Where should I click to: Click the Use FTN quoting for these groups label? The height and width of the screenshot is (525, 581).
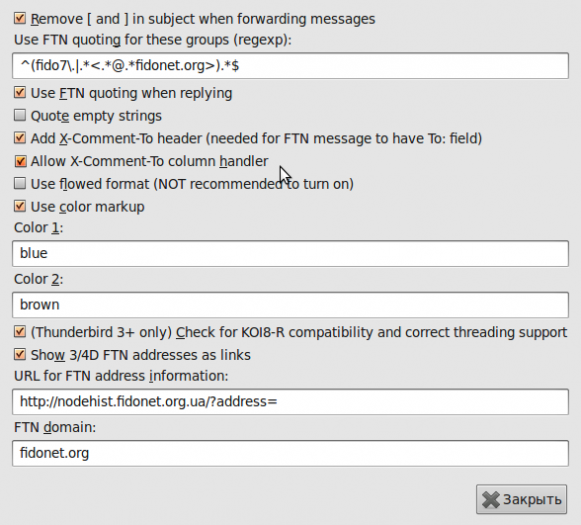(153, 40)
